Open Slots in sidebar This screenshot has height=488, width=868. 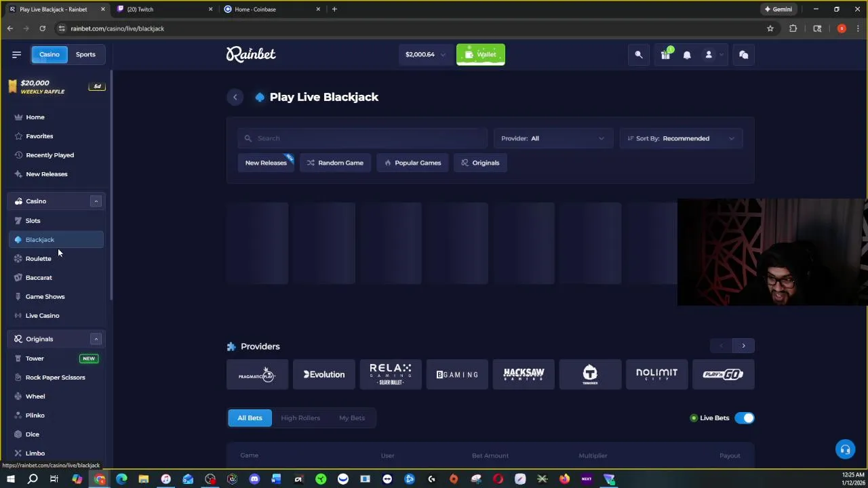click(56, 221)
